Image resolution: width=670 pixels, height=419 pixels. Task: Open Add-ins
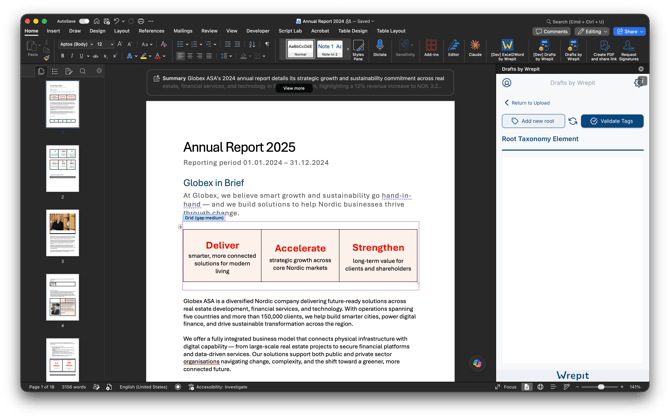[431, 48]
